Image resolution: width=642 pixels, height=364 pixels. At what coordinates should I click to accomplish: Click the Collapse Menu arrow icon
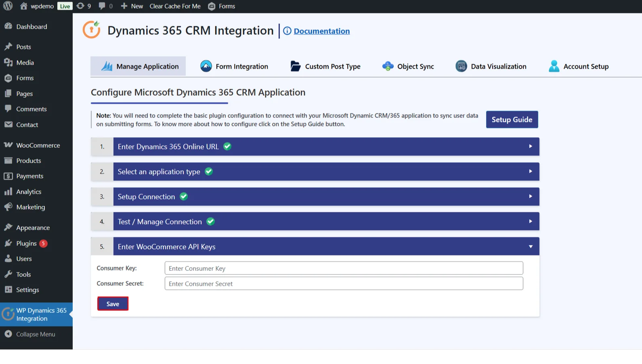(x=8, y=334)
